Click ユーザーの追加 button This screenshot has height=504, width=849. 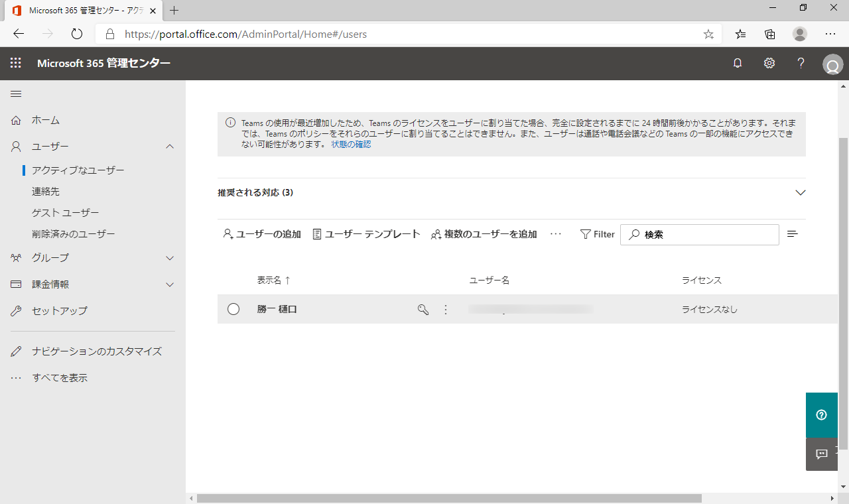[262, 234]
